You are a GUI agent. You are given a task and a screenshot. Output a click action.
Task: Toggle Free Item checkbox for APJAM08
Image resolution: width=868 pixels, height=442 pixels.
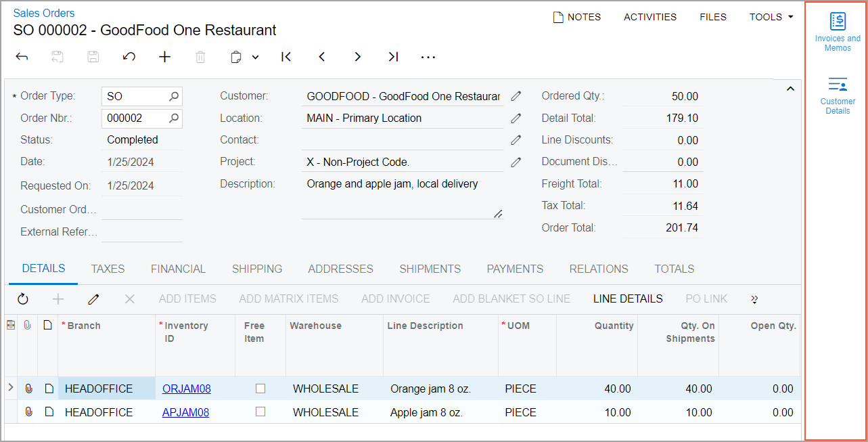pos(260,412)
